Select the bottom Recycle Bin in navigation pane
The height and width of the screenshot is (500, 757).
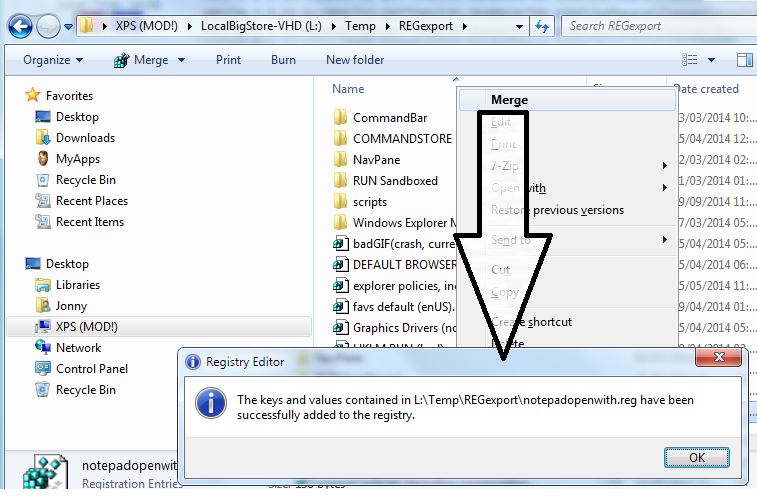76,390
